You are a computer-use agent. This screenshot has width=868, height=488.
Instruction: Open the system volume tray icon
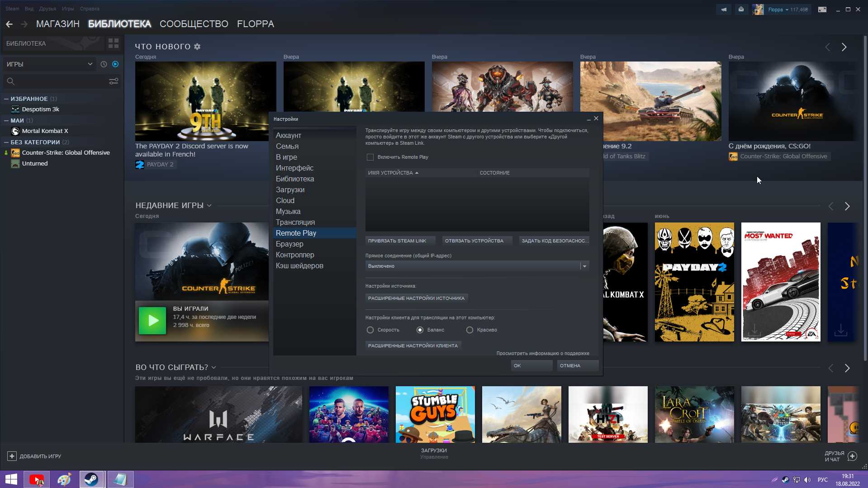click(807, 480)
